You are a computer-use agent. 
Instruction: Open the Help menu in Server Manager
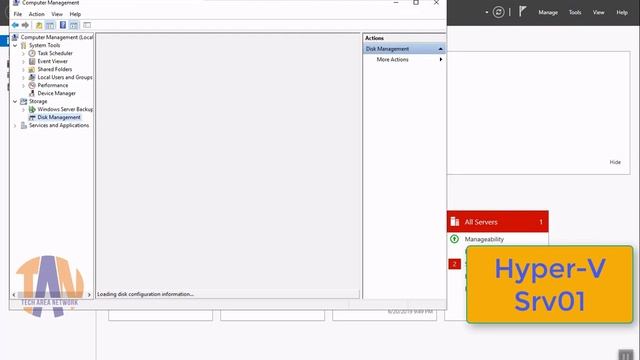coord(622,13)
